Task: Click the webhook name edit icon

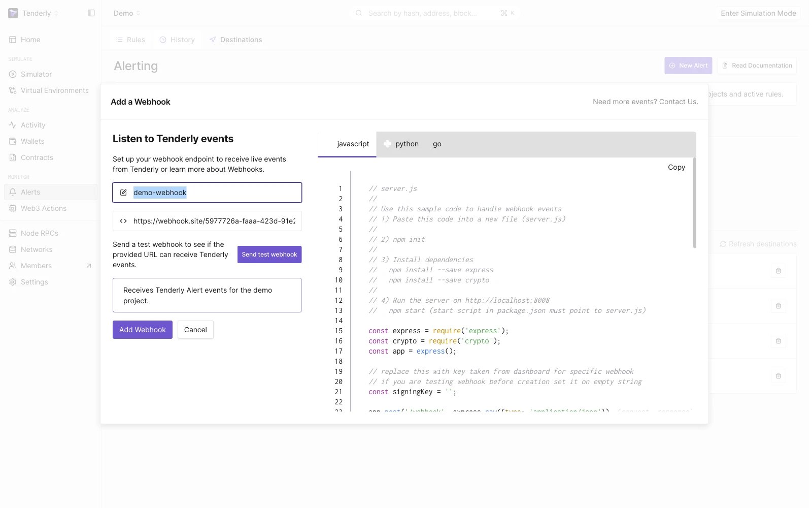Action: point(123,193)
